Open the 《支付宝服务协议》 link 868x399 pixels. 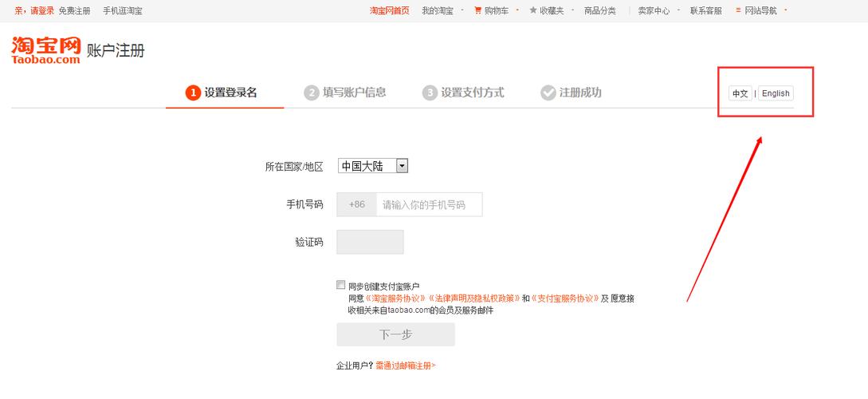tap(566, 298)
